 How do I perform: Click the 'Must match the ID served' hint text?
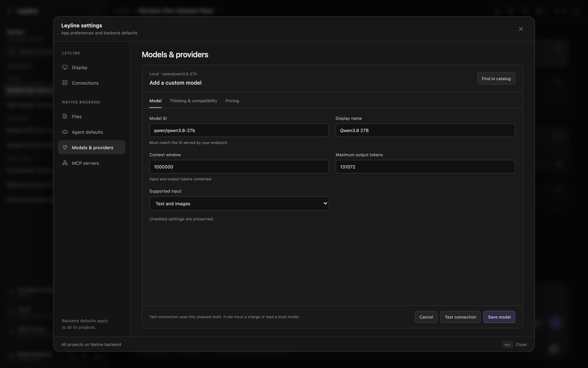[x=189, y=143]
